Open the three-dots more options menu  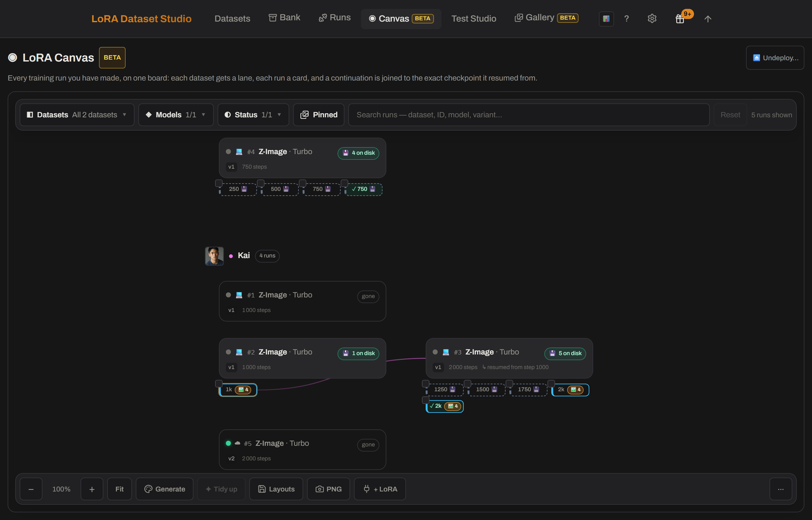pos(781,489)
